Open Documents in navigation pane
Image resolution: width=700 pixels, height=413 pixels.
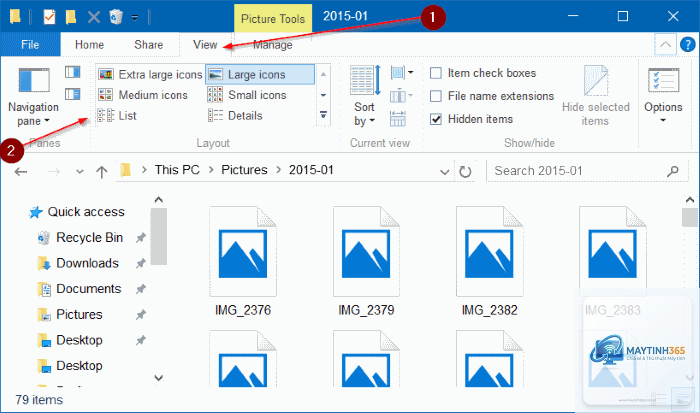[79, 289]
